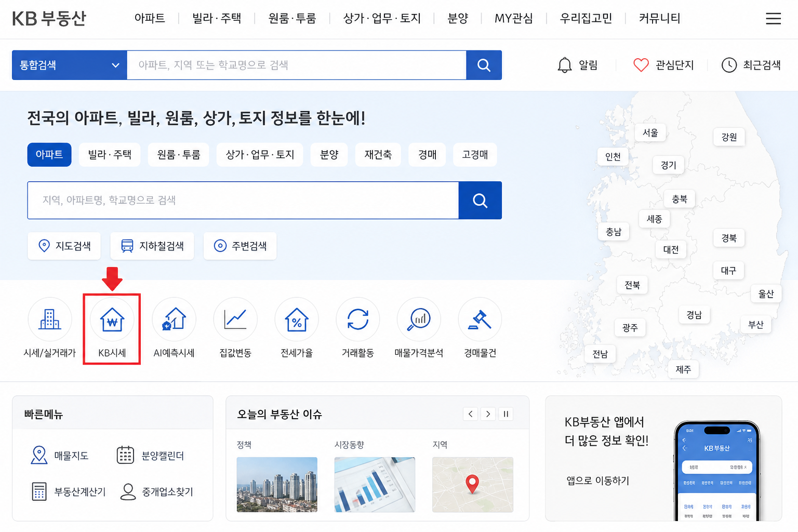Open 중개업소찾기 person item
This screenshot has height=532, width=798.
click(156, 491)
